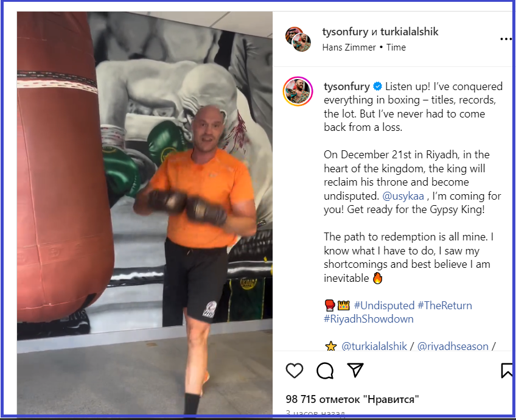Open the tysonfury avatar beside the caption
Screen dimensions: 516x420
[x=298, y=91]
